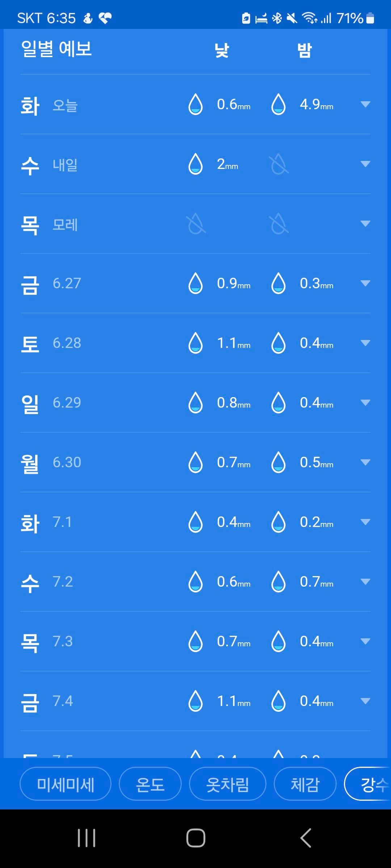Tap the night raindrop icon for 토 6.28
The width and height of the screenshot is (391, 868).
[278, 343]
